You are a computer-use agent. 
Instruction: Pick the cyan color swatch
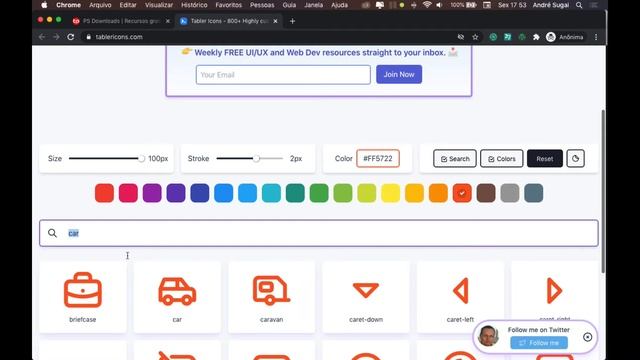271,193
